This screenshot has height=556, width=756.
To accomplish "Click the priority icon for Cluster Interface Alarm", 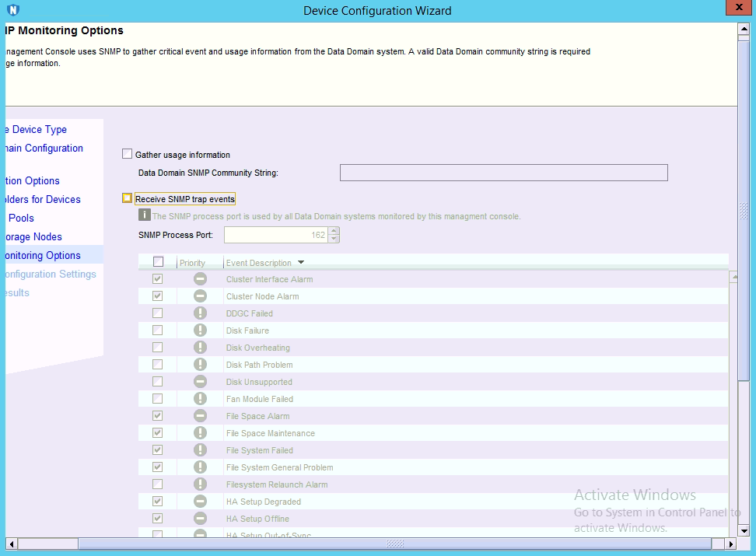I will pos(200,279).
